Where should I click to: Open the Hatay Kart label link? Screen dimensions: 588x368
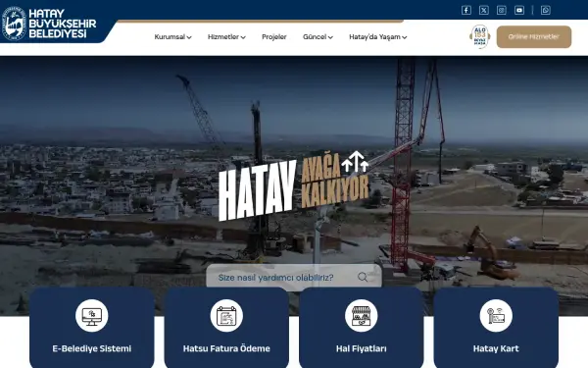point(496,348)
